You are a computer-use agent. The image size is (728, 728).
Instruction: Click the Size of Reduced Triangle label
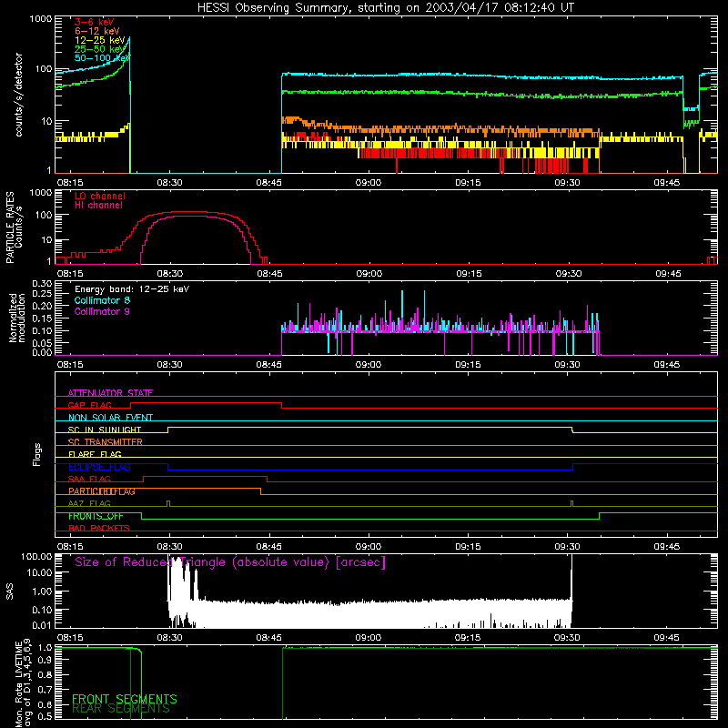230,562
